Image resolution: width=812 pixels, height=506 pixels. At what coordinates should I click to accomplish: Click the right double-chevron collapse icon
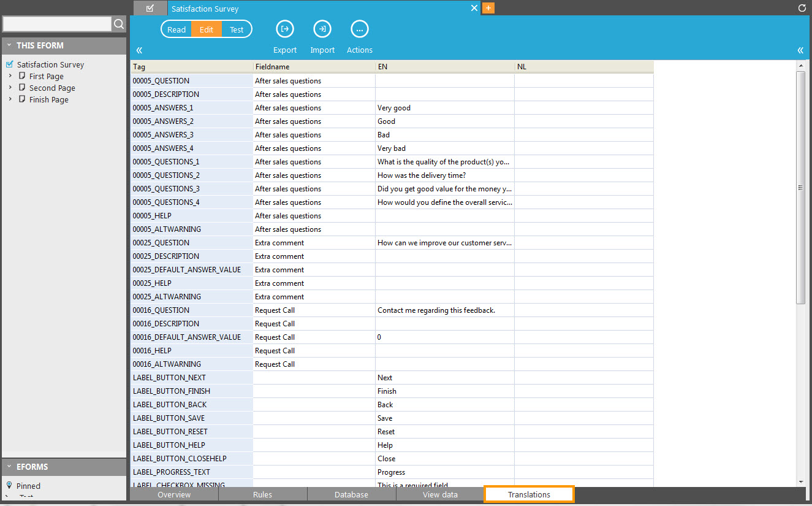point(800,50)
